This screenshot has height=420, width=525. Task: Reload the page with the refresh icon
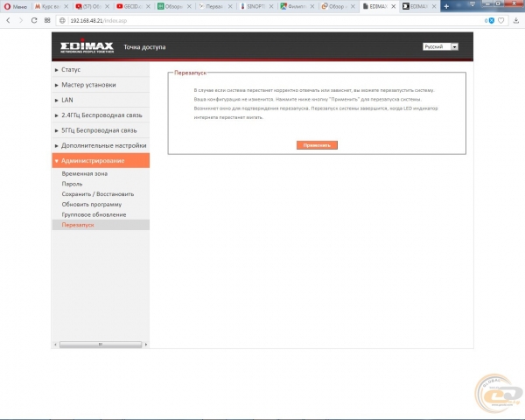[34, 20]
